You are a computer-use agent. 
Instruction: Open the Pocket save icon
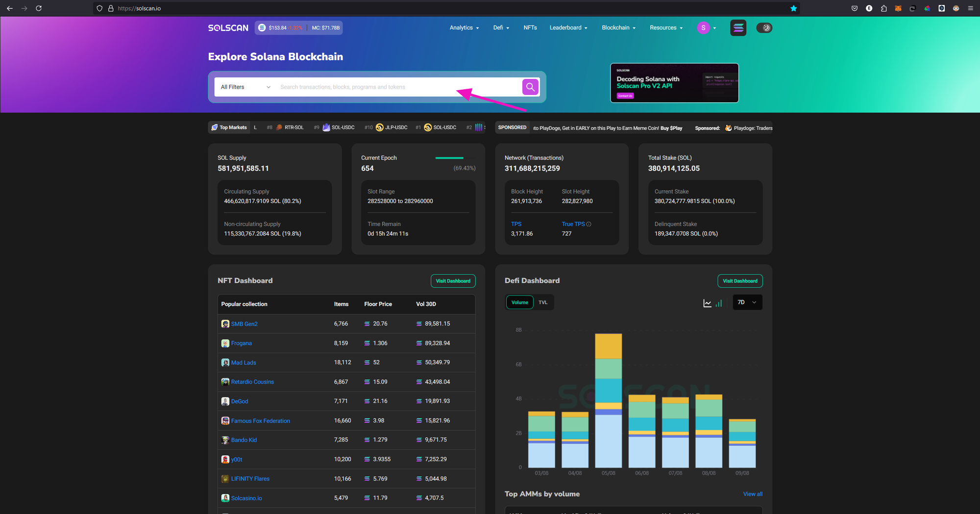click(x=855, y=8)
